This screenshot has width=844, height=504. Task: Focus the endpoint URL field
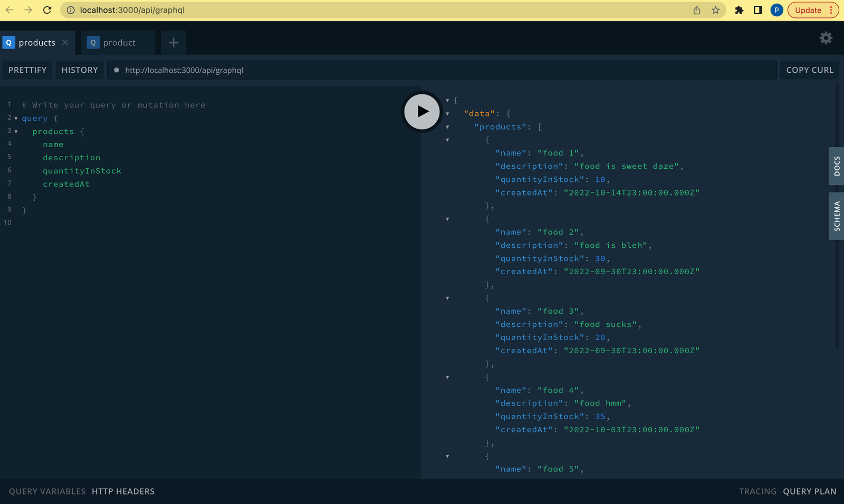[442, 70]
